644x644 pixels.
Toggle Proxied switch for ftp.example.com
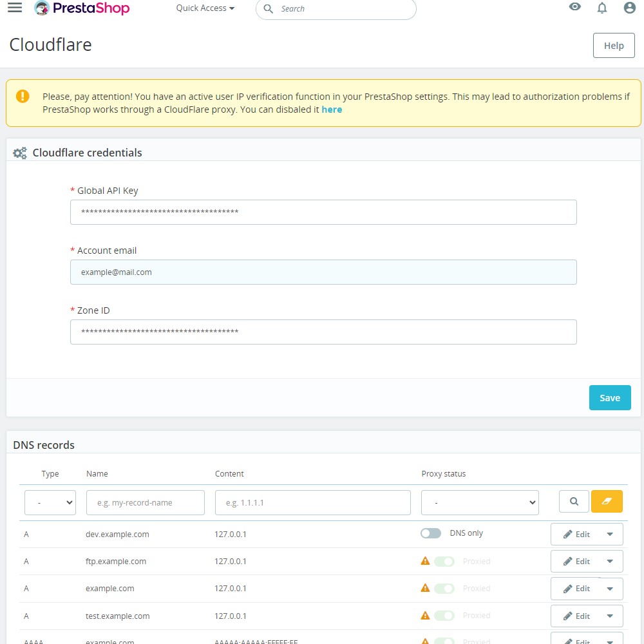point(444,561)
